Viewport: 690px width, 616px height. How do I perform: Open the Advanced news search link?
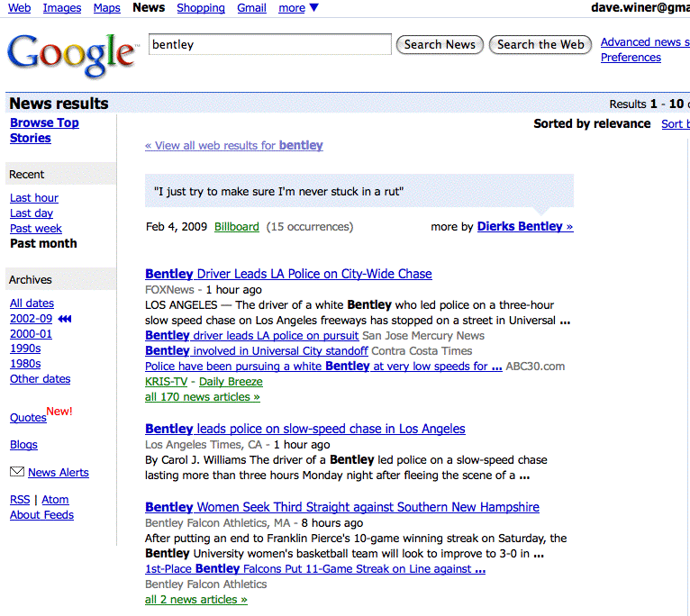click(641, 42)
